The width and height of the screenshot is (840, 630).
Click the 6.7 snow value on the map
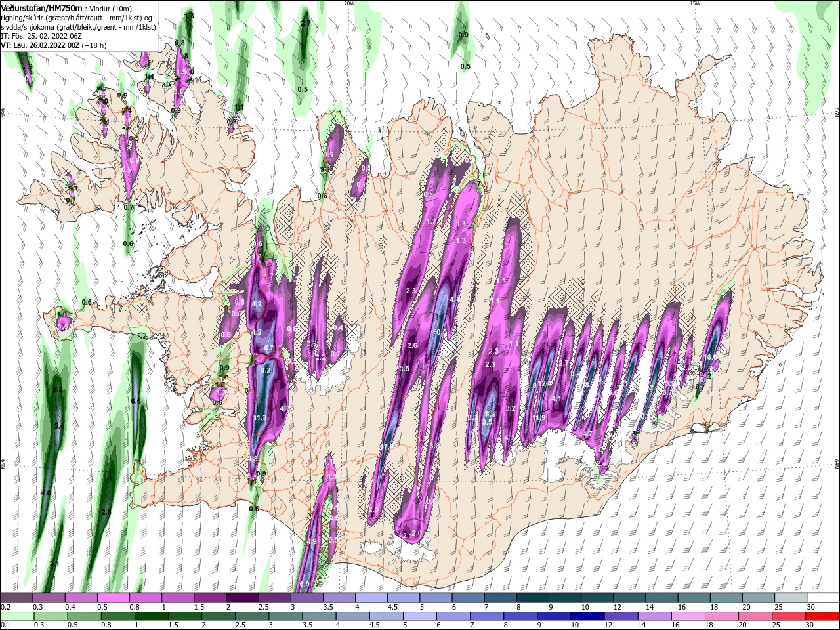tap(268, 348)
